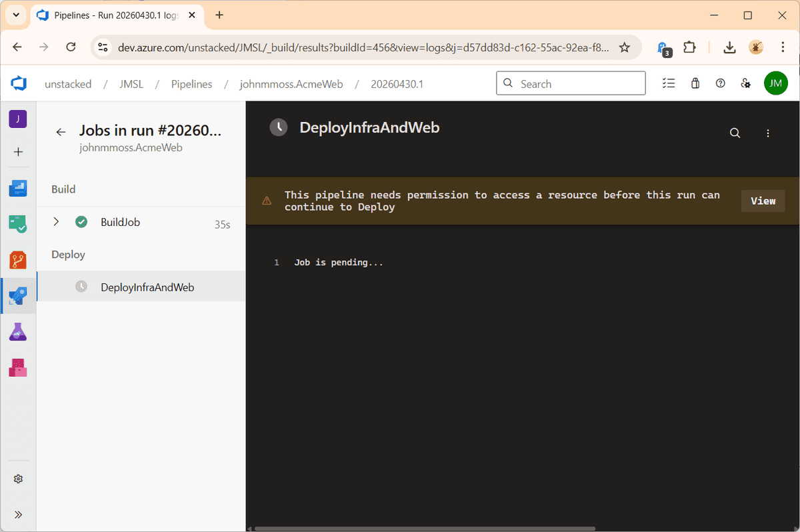Viewport: 800px width, 532px height.
Task: Open the browser Extensions puzzle icon
Action: (x=689, y=47)
